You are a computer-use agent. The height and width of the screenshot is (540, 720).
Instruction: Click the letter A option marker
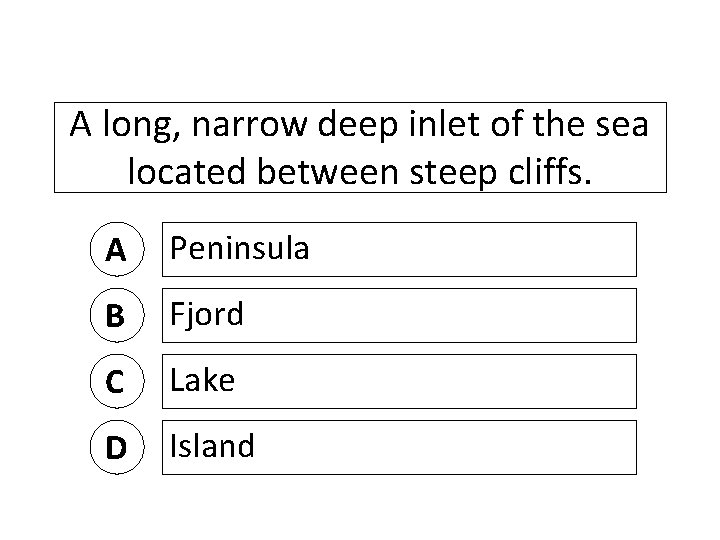pyautogui.click(x=117, y=250)
